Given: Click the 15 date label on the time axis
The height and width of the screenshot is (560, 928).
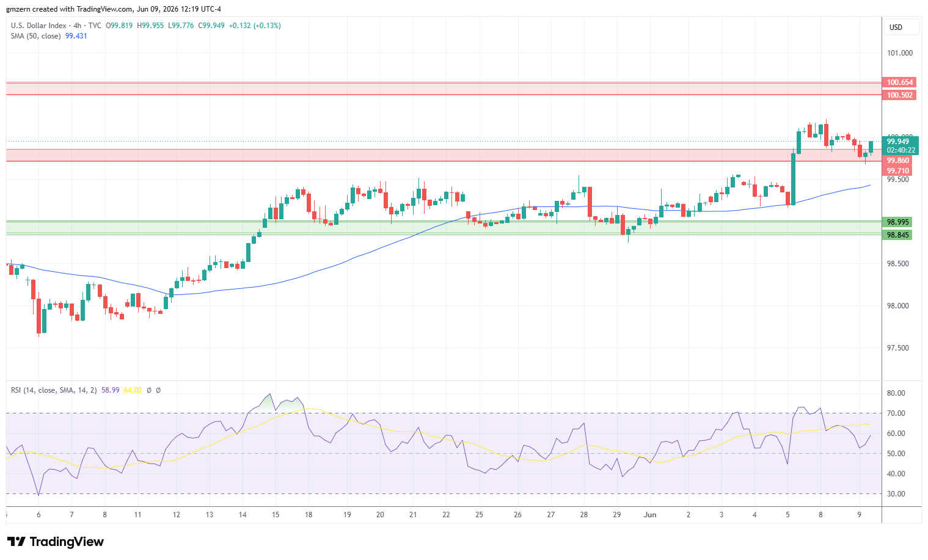Looking at the screenshot, I should [x=276, y=515].
